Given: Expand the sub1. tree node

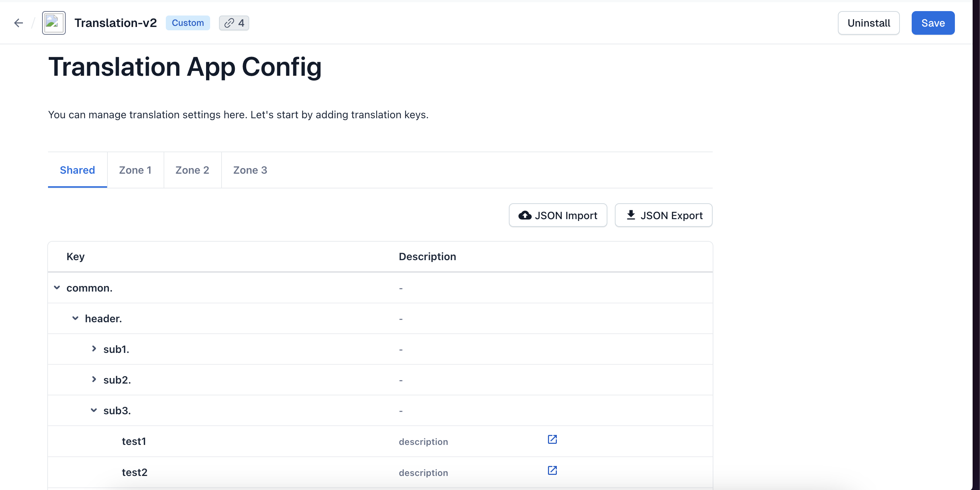Looking at the screenshot, I should 94,349.
